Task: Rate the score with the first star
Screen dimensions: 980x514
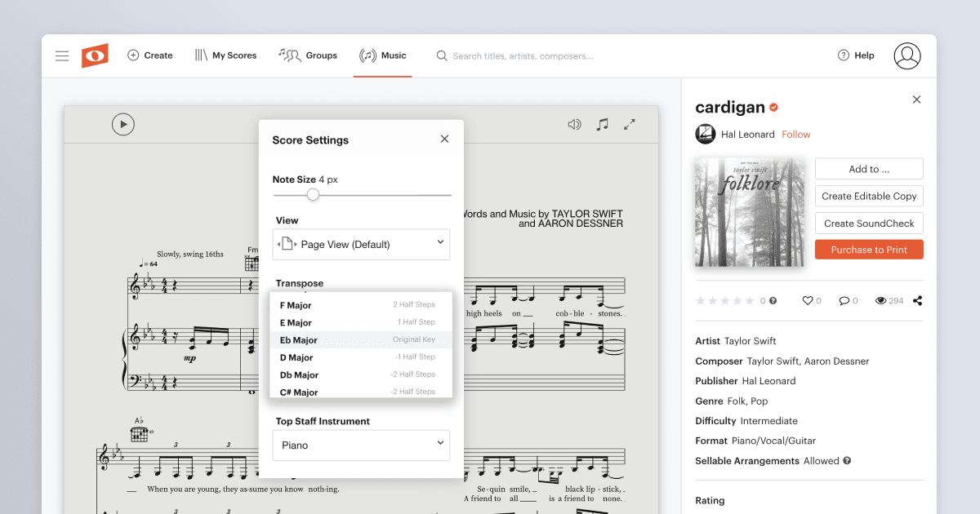Action: (700, 300)
